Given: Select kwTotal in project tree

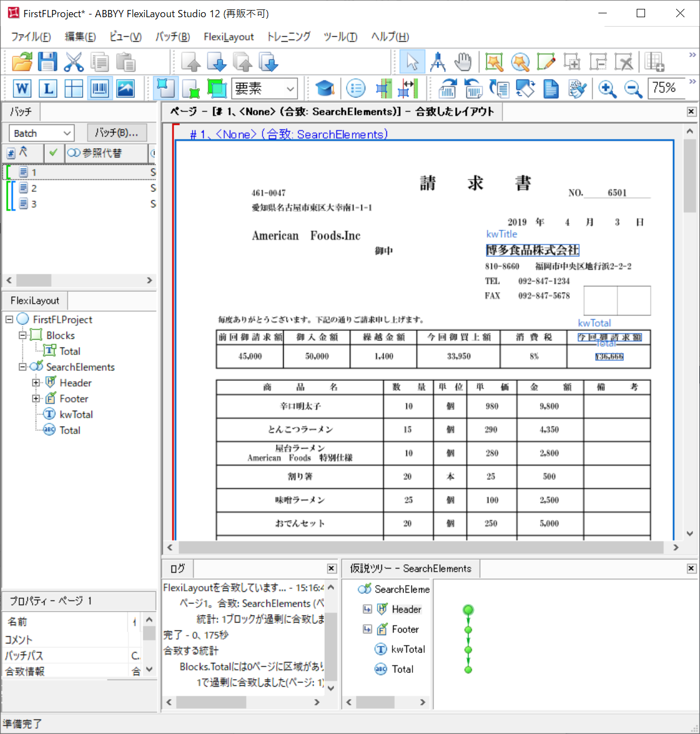Looking at the screenshot, I should tap(76, 414).
